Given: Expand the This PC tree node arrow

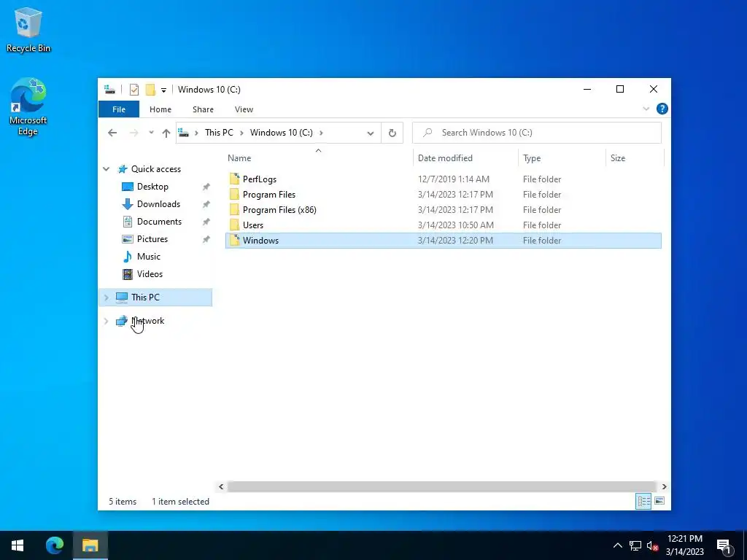Looking at the screenshot, I should [x=107, y=297].
